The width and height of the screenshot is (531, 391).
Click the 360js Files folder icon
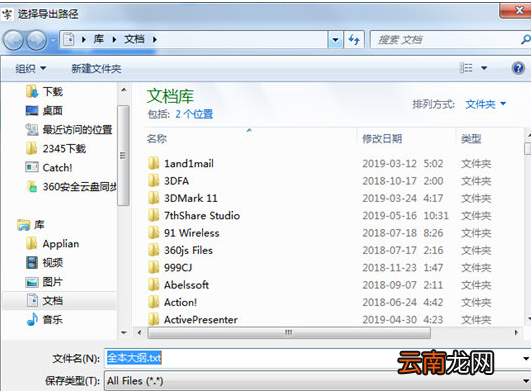pos(153,250)
